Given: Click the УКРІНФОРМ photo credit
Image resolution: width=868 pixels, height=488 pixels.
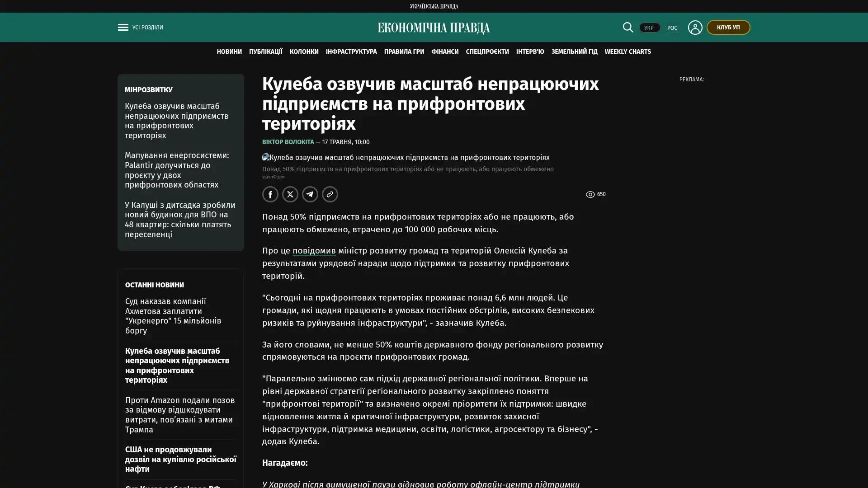Looking at the screenshot, I should pyautogui.click(x=274, y=177).
